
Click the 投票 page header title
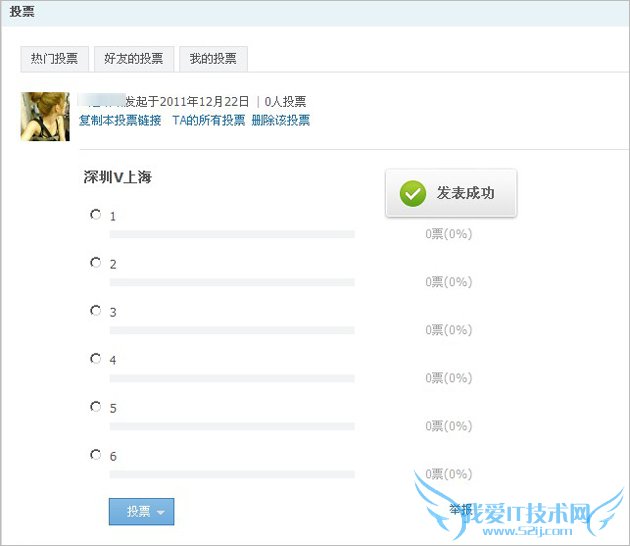coord(22,11)
